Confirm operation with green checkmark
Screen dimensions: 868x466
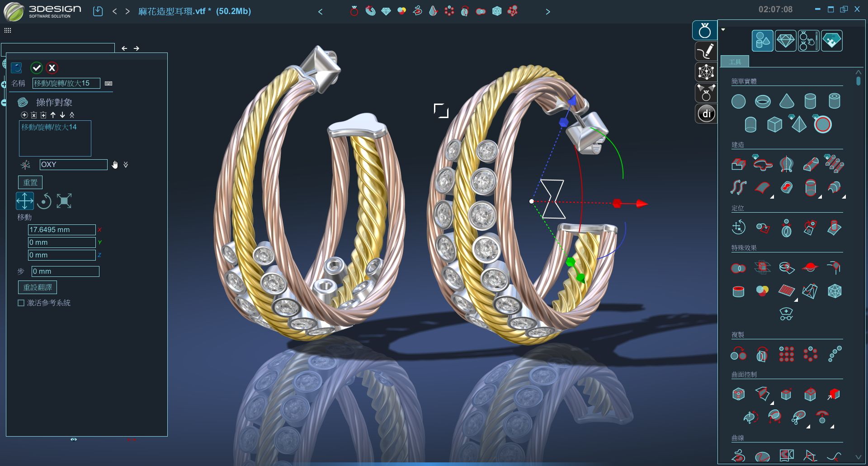tap(37, 68)
